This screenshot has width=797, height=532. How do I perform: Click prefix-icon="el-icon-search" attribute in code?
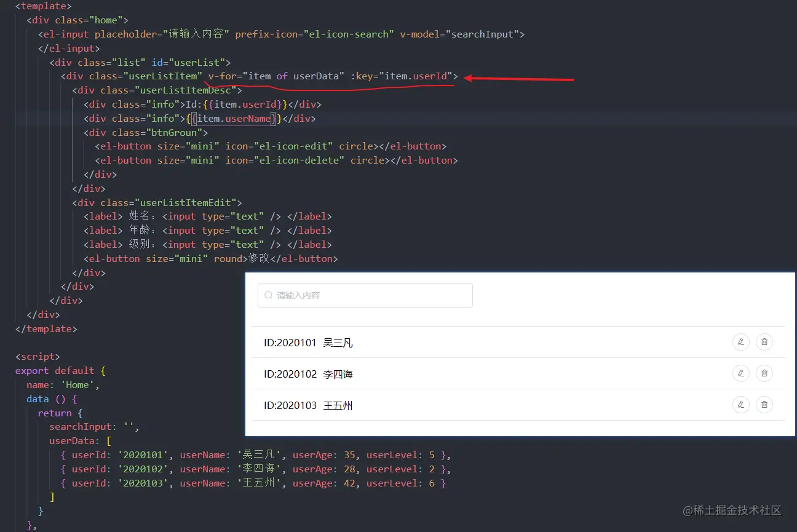click(315, 34)
